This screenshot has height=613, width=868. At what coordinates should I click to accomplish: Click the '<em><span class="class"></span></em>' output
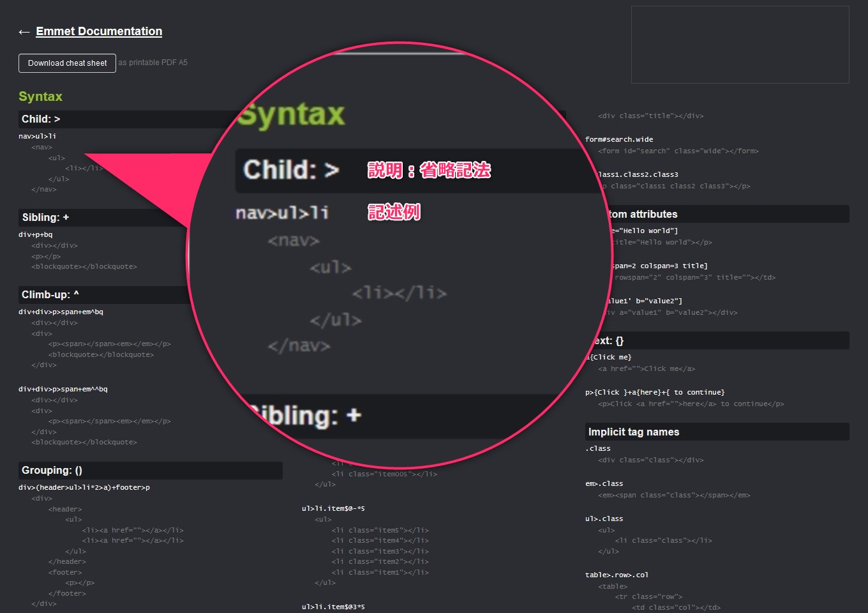tap(674, 495)
